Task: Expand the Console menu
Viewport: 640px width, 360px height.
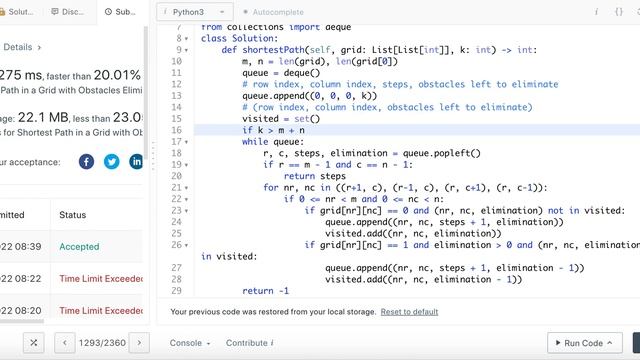Action: [190, 343]
